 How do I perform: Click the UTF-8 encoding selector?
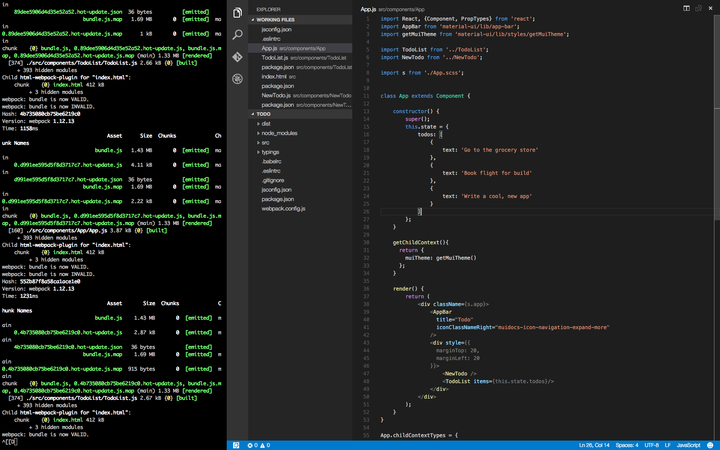click(652, 445)
